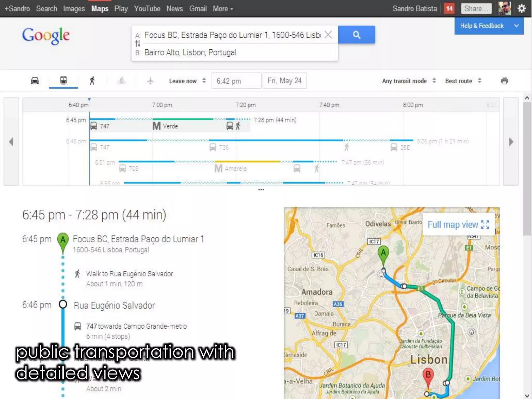This screenshot has height=399, width=532.
Task: Open Search in top bar
Action: [x=46, y=9]
